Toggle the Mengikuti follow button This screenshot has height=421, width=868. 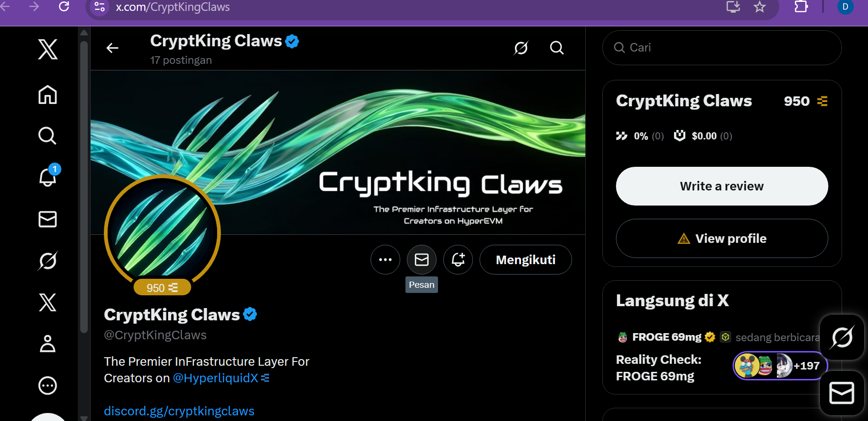tap(526, 259)
